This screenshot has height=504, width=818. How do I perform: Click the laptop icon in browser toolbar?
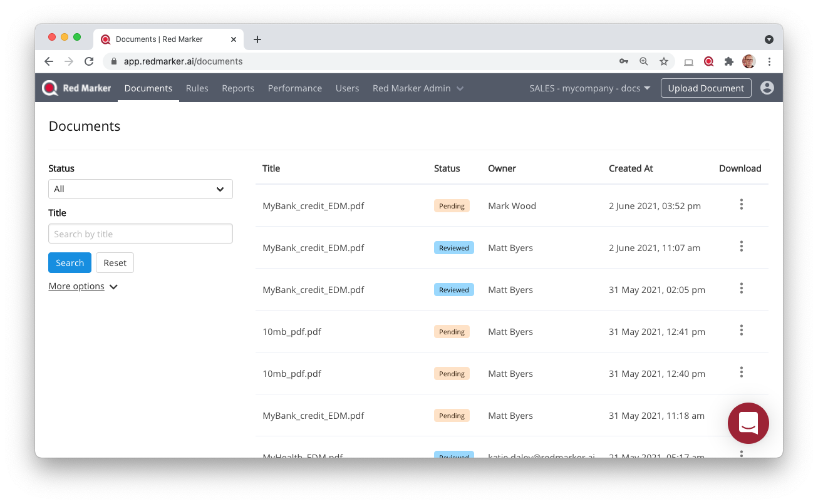(689, 61)
